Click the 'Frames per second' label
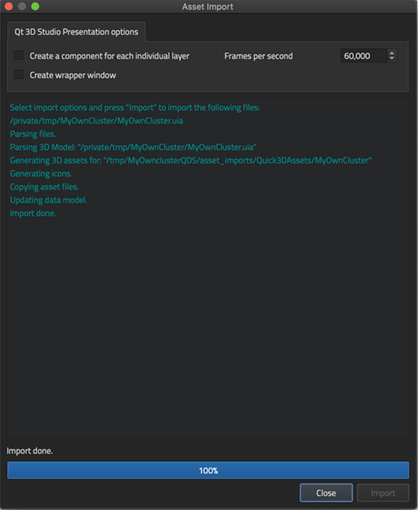This screenshot has height=510, width=418. coord(258,56)
